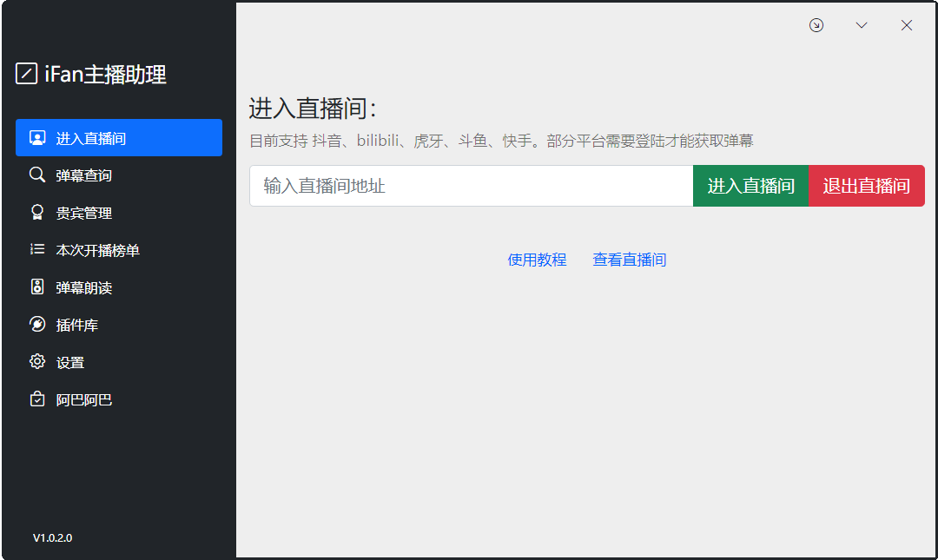Select the list icon for 本次开播榜单
This screenshot has height=560, width=938.
click(37, 249)
